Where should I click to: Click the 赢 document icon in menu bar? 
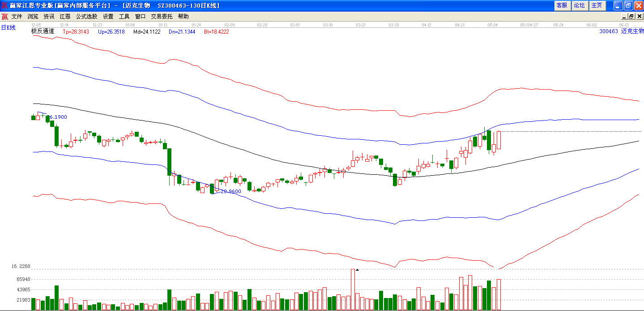click(x=4, y=17)
